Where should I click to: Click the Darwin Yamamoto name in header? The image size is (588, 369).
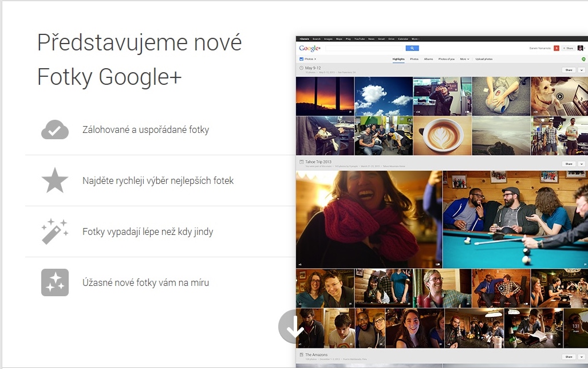(540, 48)
